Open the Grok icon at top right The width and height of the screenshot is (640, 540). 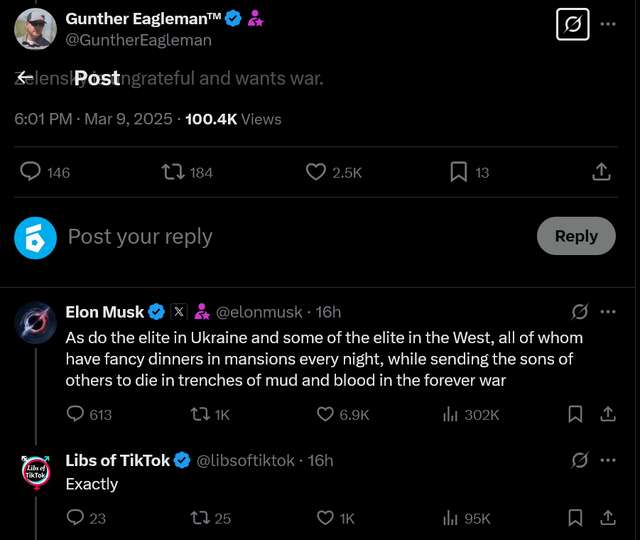coord(573,24)
